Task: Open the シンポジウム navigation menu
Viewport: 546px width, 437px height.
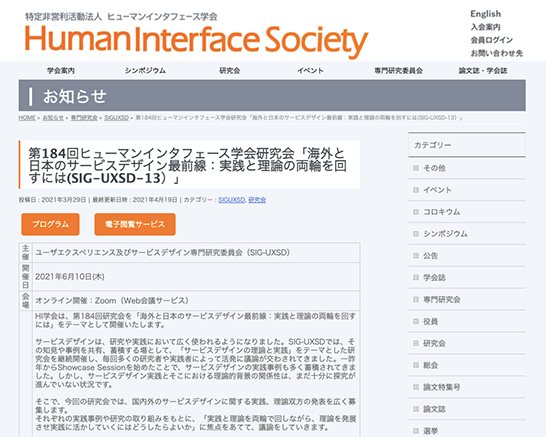Action: tap(145, 71)
